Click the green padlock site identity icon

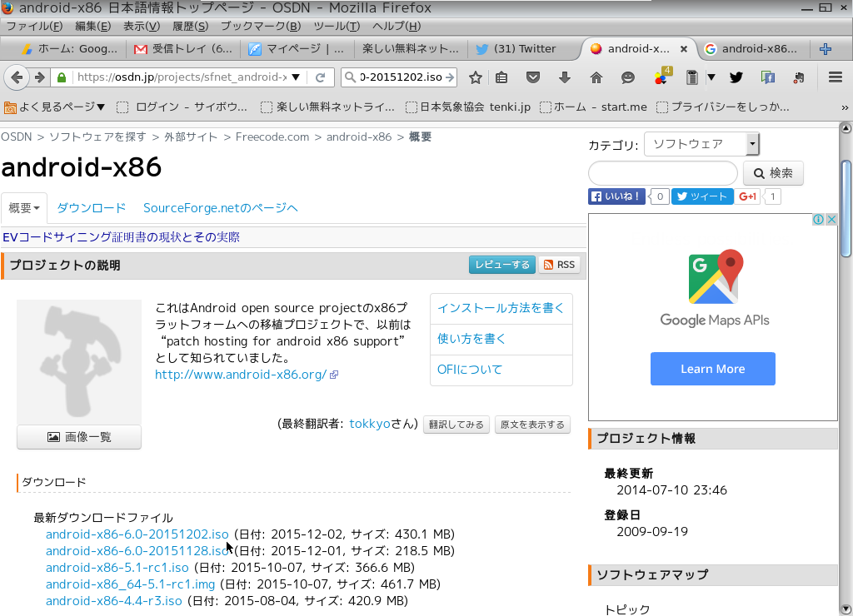click(x=62, y=77)
